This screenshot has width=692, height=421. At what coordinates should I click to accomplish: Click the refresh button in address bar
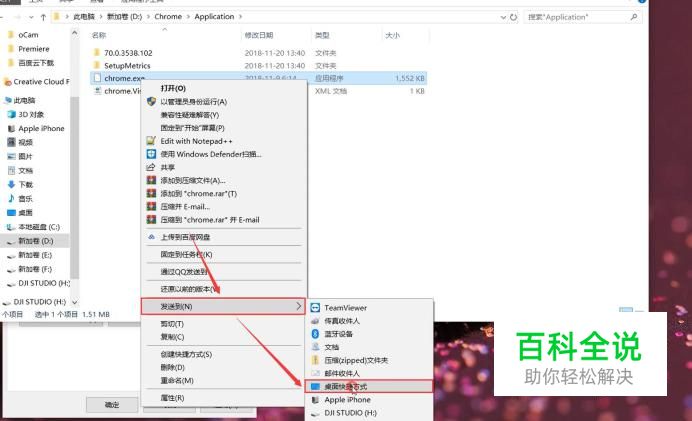513,17
